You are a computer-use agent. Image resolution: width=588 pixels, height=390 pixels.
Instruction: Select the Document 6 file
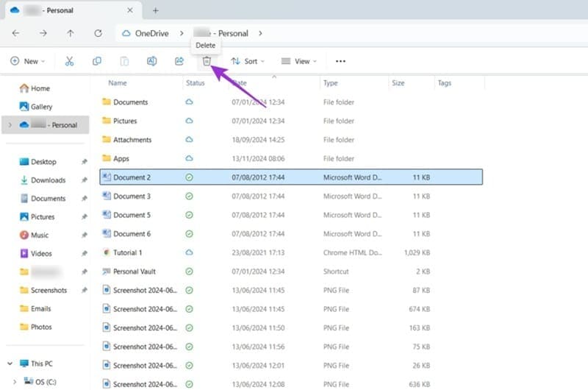291,233
